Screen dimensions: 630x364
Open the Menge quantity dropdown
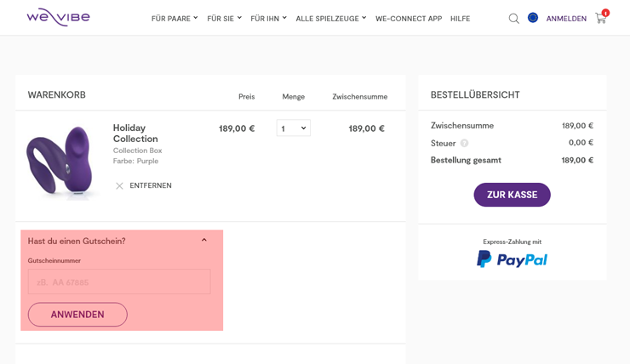click(x=294, y=128)
